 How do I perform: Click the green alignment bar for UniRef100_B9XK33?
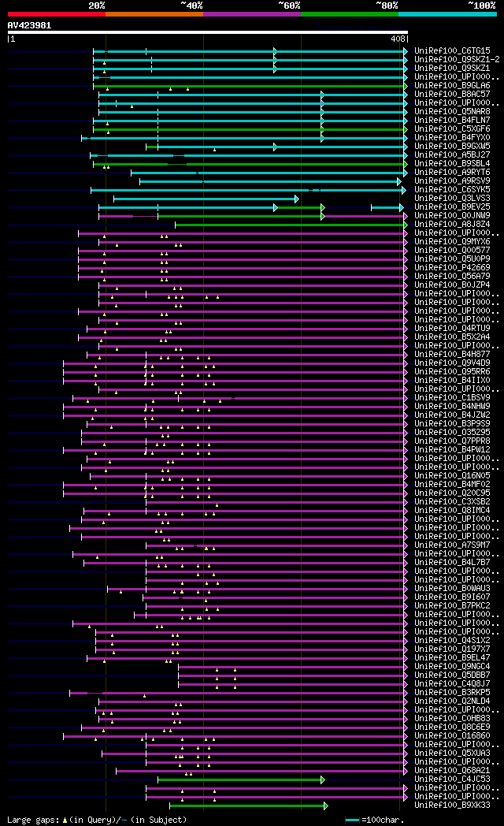click(248, 806)
